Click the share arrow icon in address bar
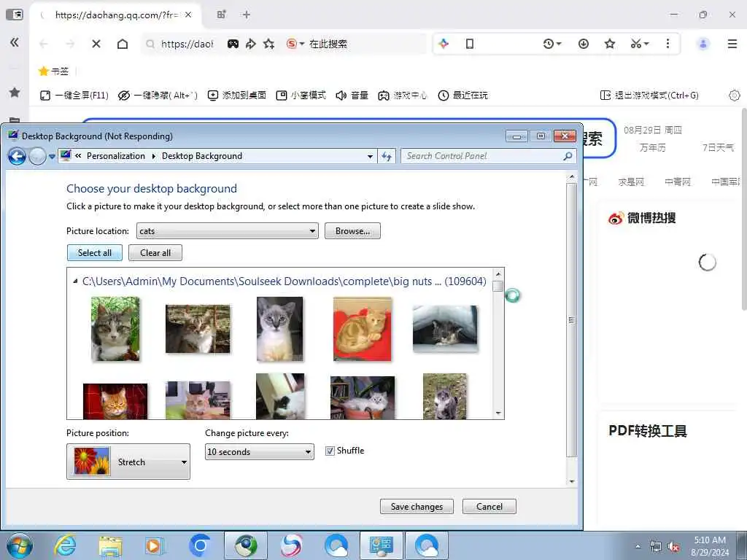 (x=251, y=44)
